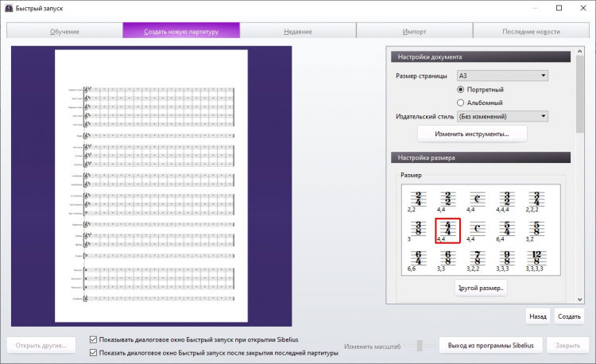
Task: Pick the 7/8 time signature
Action: tap(476, 260)
